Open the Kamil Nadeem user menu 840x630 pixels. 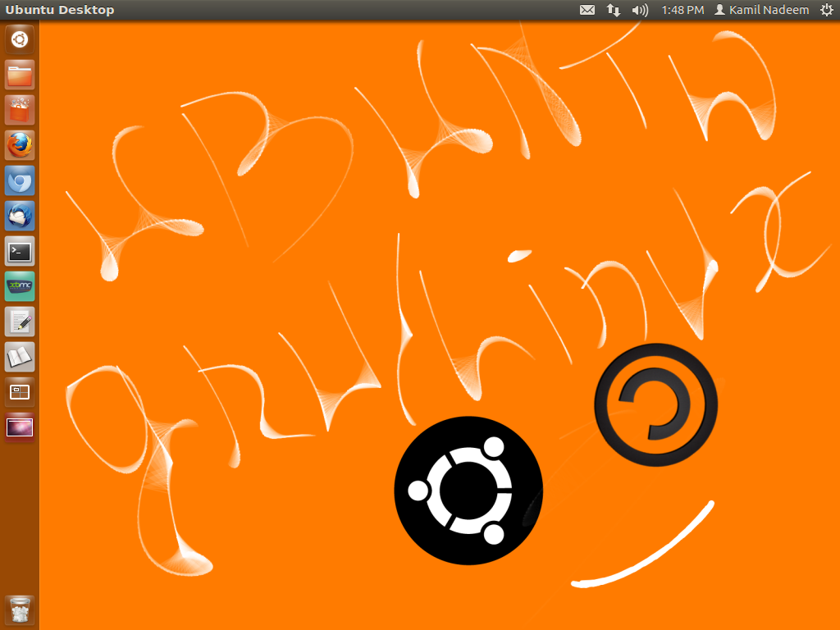tap(762, 10)
